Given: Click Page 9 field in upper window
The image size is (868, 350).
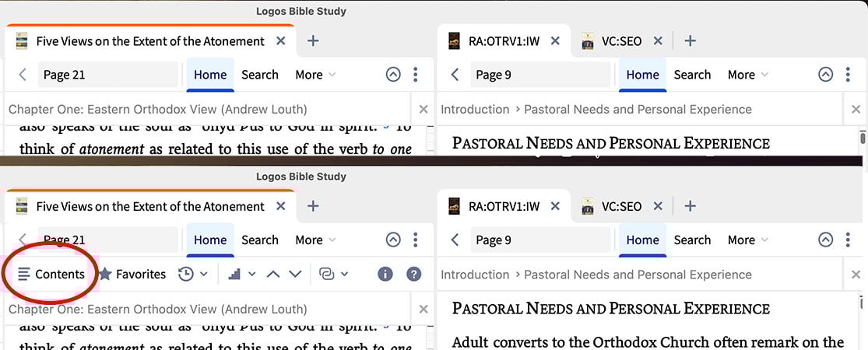Looking at the screenshot, I should point(540,75).
